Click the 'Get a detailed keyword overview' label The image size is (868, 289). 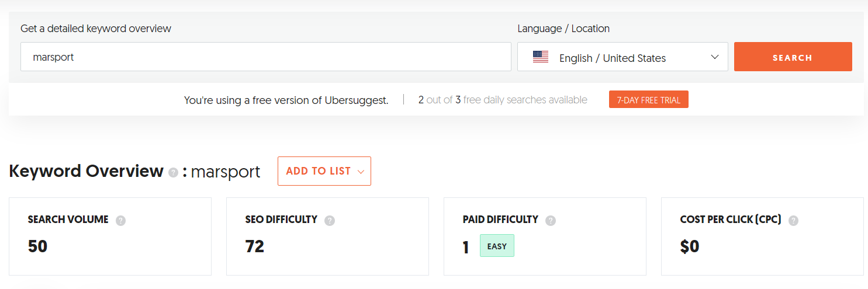point(96,29)
